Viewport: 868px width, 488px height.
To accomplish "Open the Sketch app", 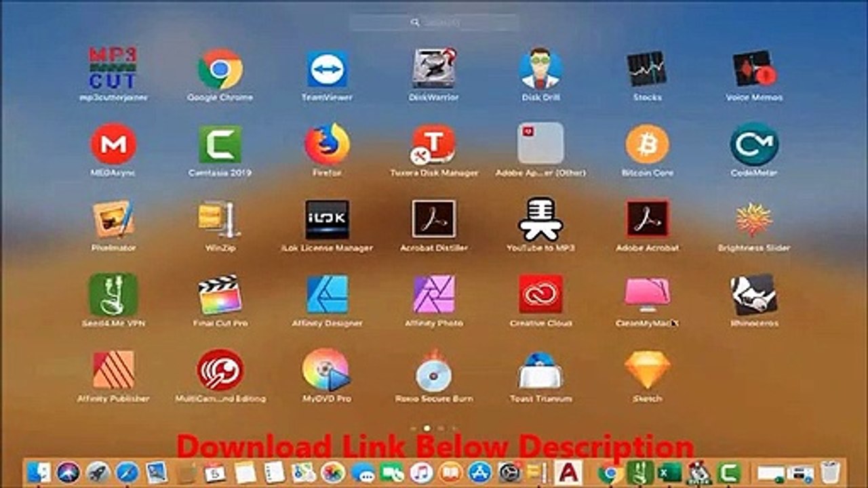I will pyautogui.click(x=647, y=369).
